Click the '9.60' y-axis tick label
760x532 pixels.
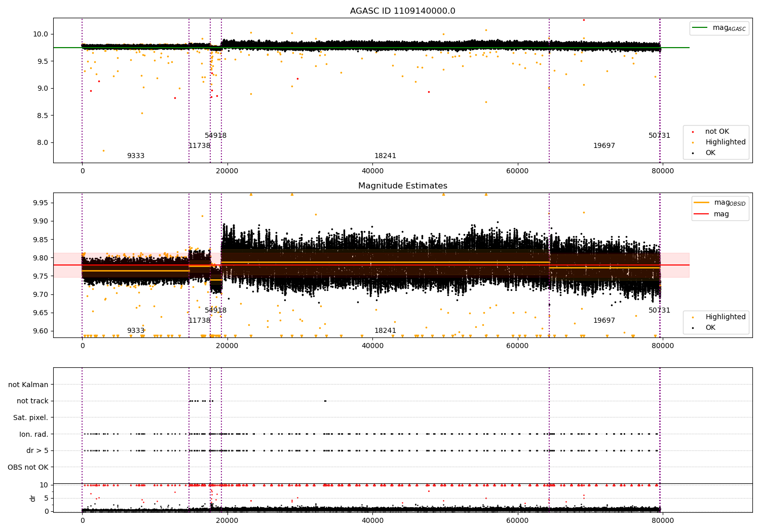coord(41,331)
